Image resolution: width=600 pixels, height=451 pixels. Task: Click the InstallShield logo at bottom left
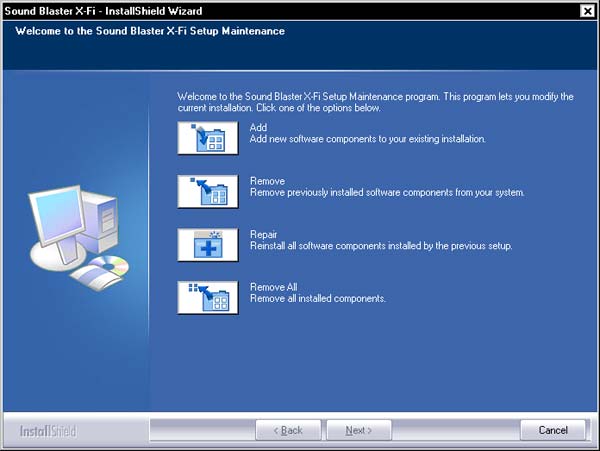tap(47, 431)
